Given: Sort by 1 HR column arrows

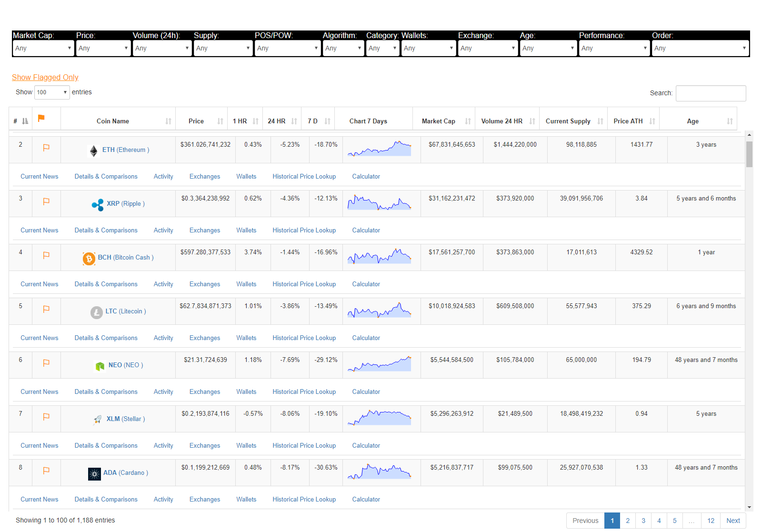Looking at the screenshot, I should (x=255, y=121).
